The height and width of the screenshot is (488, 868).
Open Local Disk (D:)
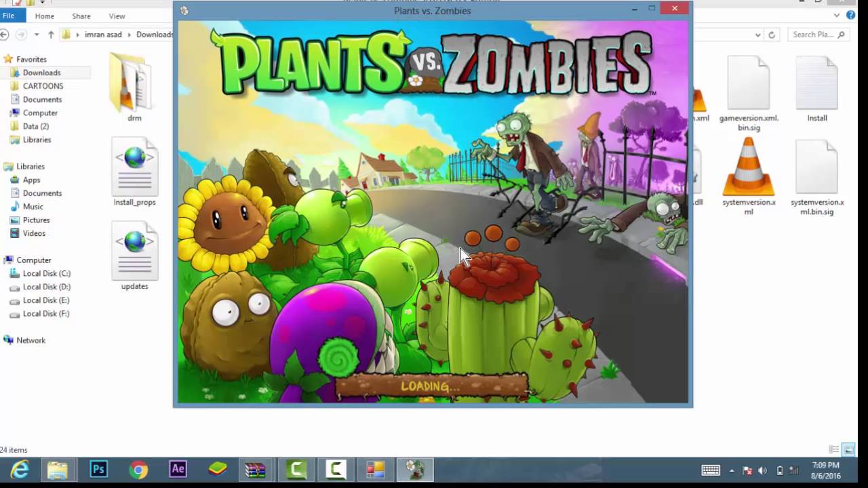[x=46, y=287]
